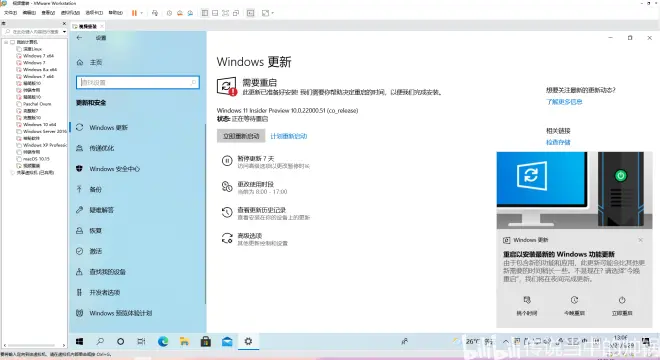Open 传递优化 in the sidebar
This screenshot has width=660, height=360.
coord(101,148)
